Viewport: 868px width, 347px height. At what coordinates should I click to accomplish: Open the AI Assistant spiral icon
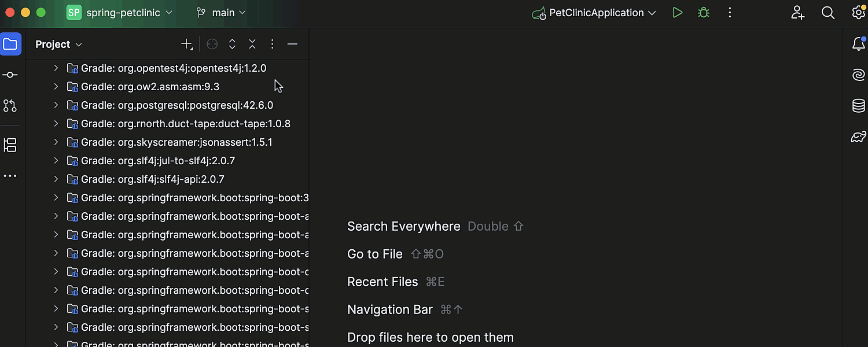(859, 75)
